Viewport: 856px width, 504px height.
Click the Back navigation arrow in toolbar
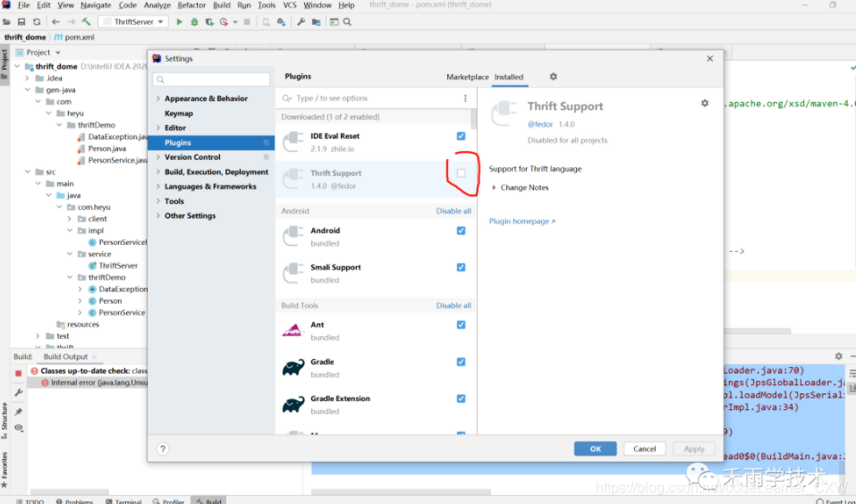point(55,21)
